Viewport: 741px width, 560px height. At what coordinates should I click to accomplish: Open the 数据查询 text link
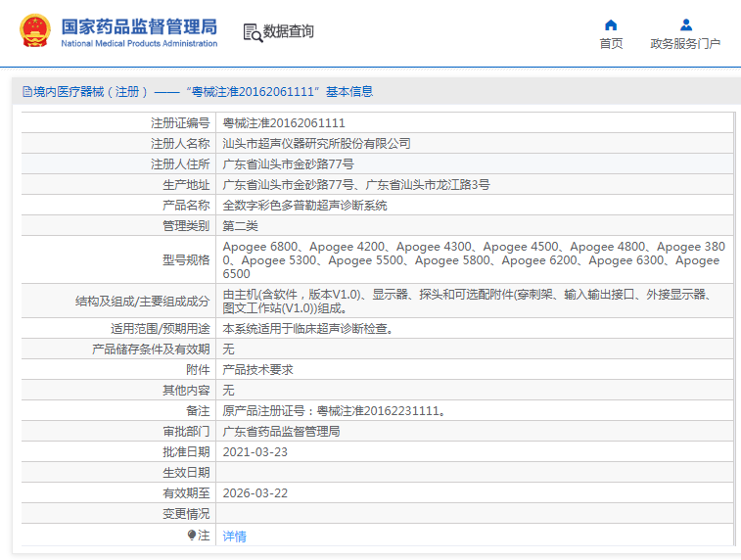(x=289, y=32)
